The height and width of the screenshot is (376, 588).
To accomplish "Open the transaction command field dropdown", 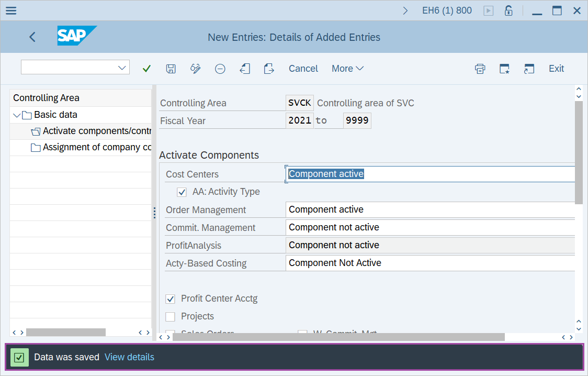I will 122,68.
